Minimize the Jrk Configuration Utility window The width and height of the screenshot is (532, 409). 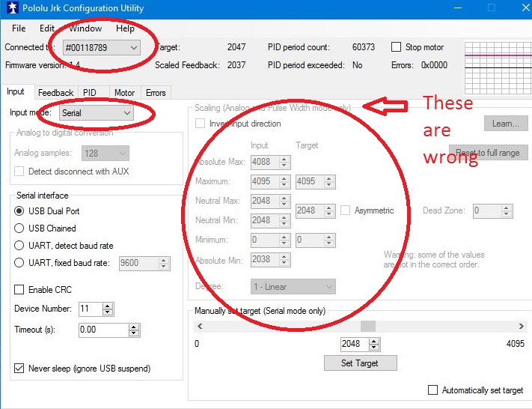(458, 8)
